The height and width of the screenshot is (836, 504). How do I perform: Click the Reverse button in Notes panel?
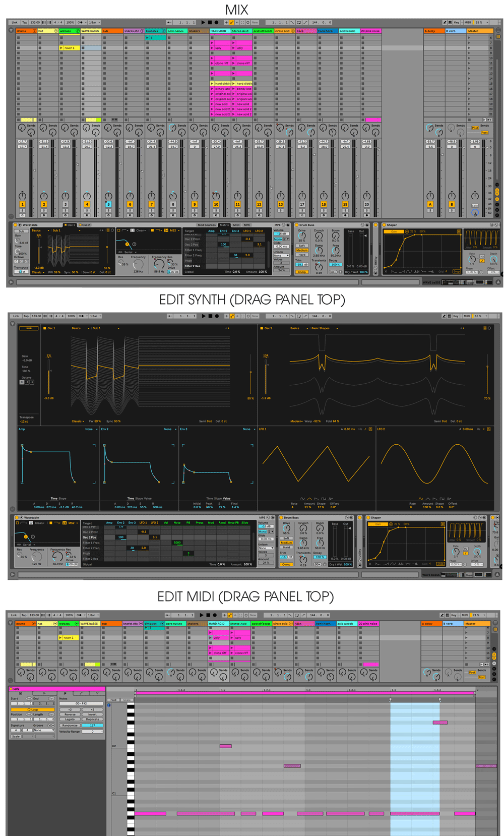tap(70, 714)
